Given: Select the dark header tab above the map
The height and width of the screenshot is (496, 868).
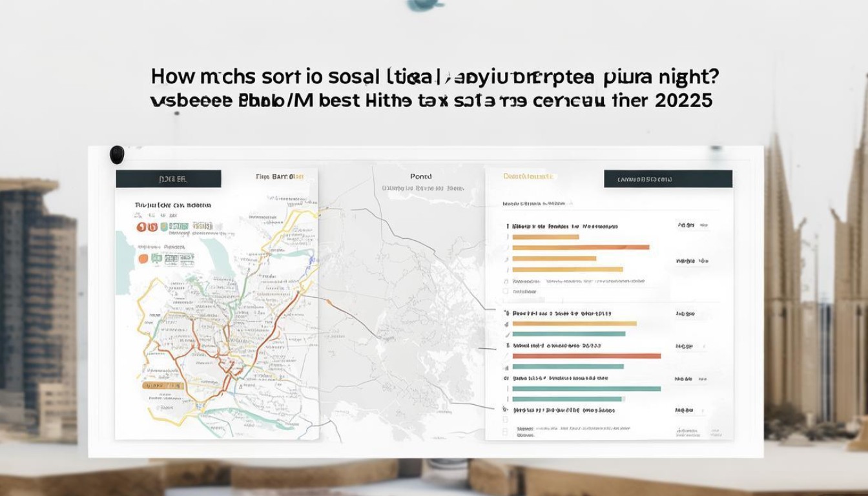Looking at the screenshot, I should tap(169, 178).
